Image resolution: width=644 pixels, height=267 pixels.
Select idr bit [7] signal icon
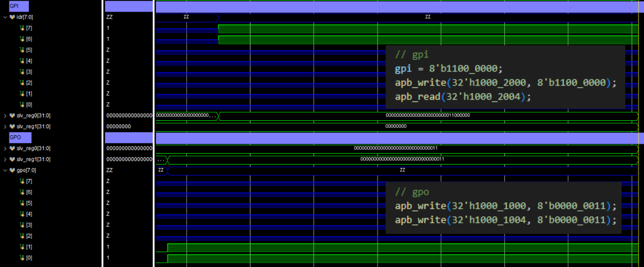22,28
